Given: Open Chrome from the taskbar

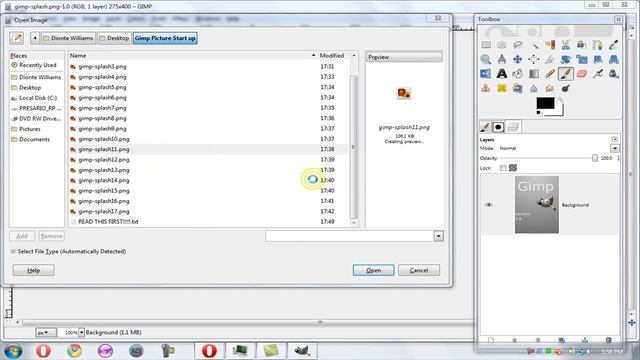Looking at the screenshot, I should click(x=74, y=351).
